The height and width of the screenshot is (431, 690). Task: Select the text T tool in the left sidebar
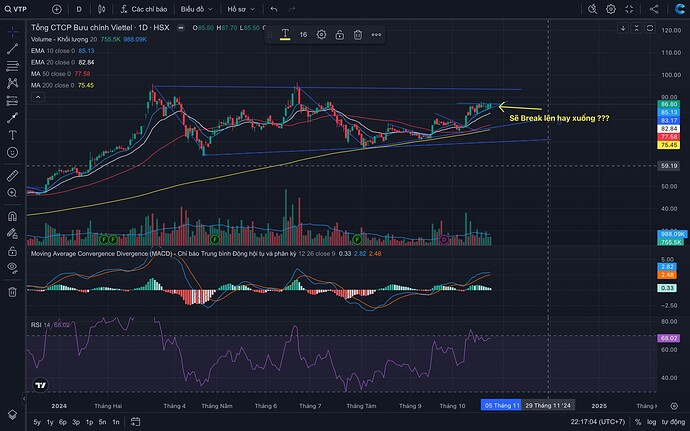[12, 135]
